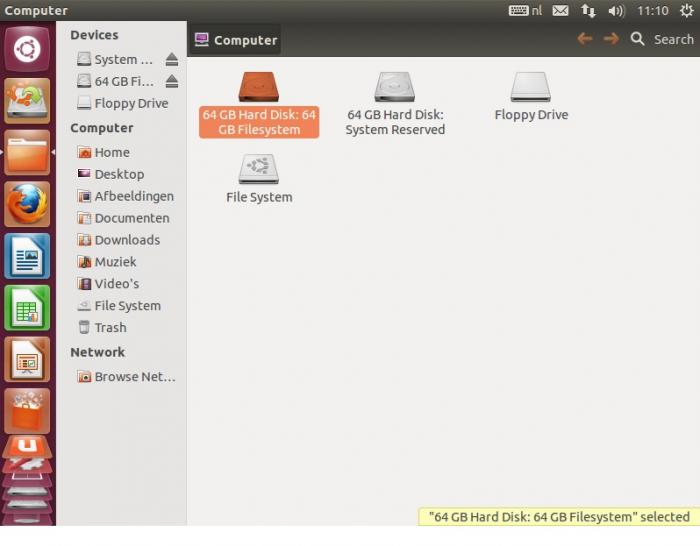Open the Ubuntu Dash home launcher icon

27,49
